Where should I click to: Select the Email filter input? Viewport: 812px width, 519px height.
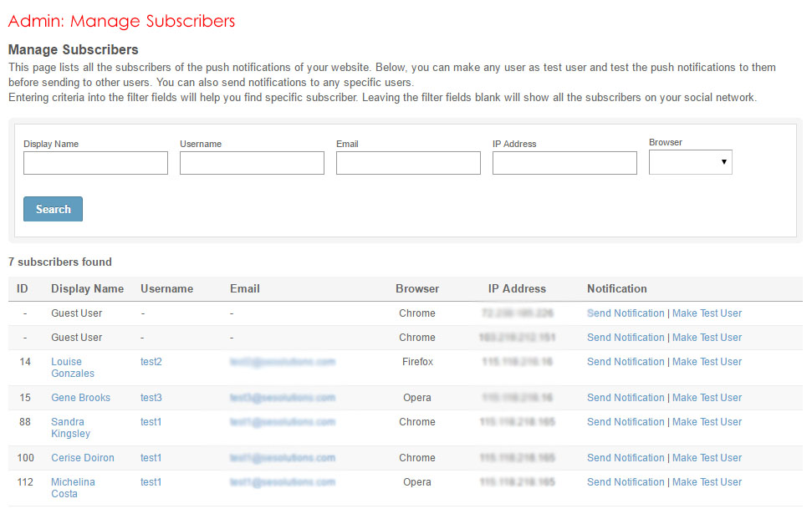[x=408, y=163]
